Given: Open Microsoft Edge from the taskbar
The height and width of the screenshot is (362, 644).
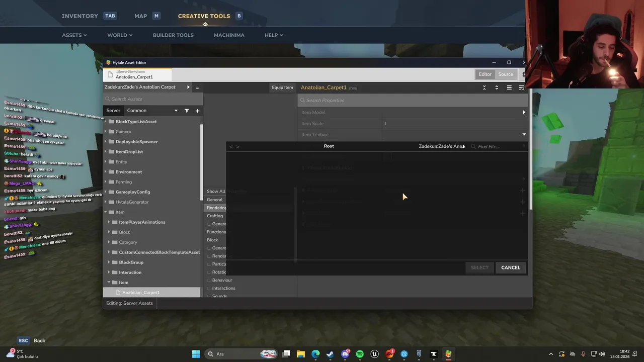Looking at the screenshot, I should tap(315, 354).
